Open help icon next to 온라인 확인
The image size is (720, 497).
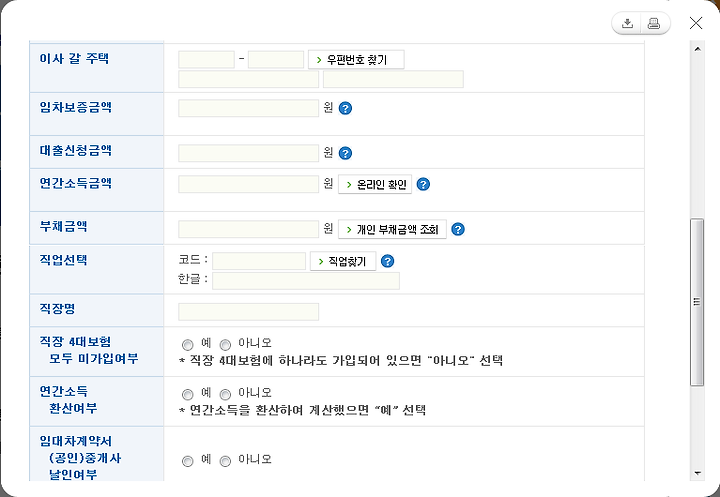[x=423, y=185]
